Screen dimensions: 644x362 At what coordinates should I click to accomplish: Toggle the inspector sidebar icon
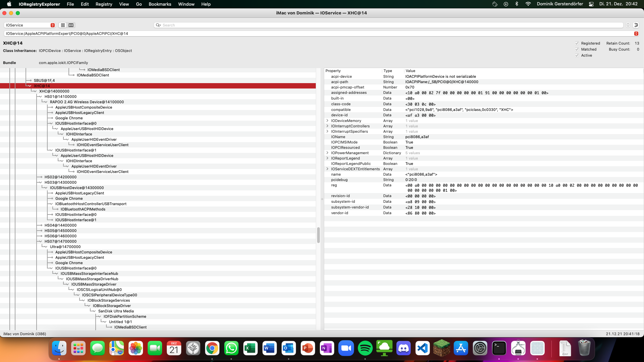[x=636, y=25]
